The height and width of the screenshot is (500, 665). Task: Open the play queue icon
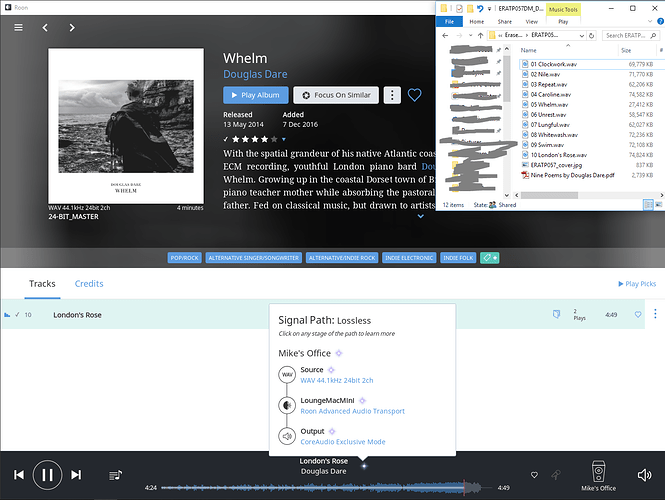point(115,475)
